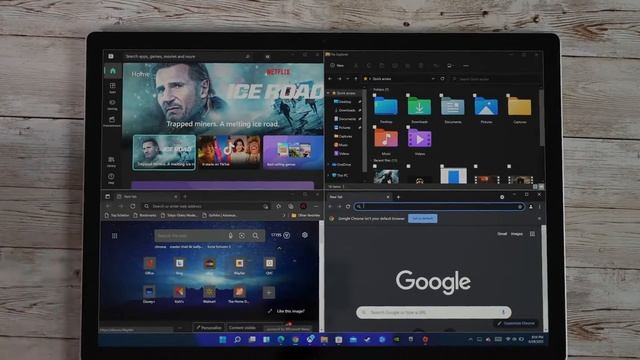The image size is (640, 360).
Task: Collapse the Folders group header
Action: [x=380, y=89]
